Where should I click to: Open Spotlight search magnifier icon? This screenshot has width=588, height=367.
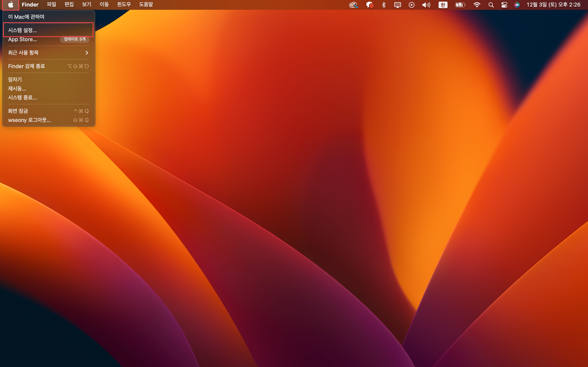(x=491, y=5)
